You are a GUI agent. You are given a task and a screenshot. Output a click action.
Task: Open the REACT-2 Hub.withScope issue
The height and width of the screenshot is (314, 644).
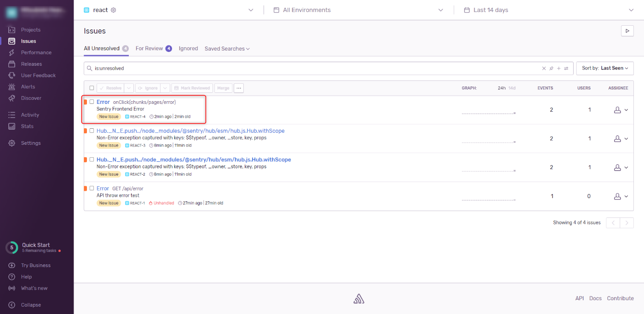(x=194, y=160)
